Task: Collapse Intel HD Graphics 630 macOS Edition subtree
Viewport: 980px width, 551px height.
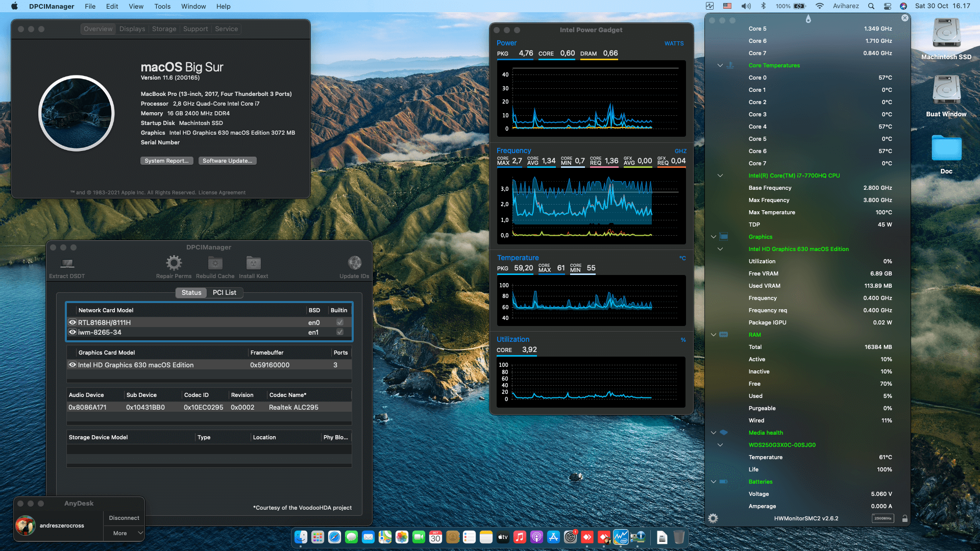Action: pos(720,249)
